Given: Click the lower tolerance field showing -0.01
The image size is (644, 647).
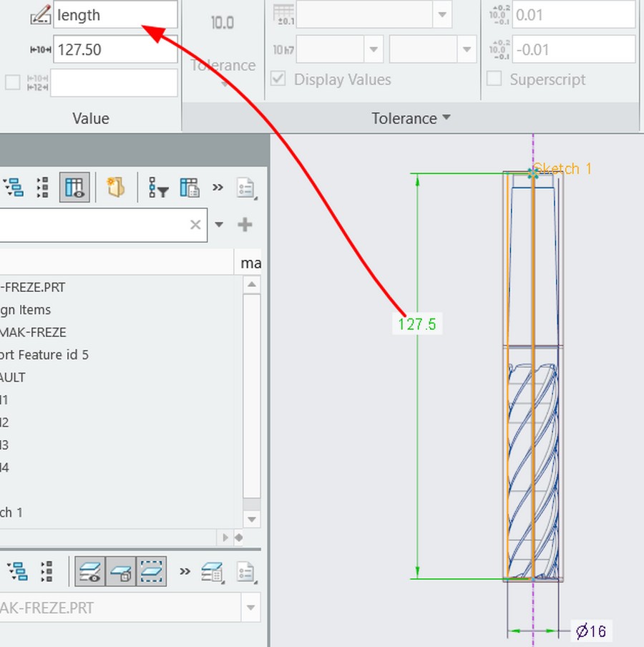Looking at the screenshot, I should 573,49.
